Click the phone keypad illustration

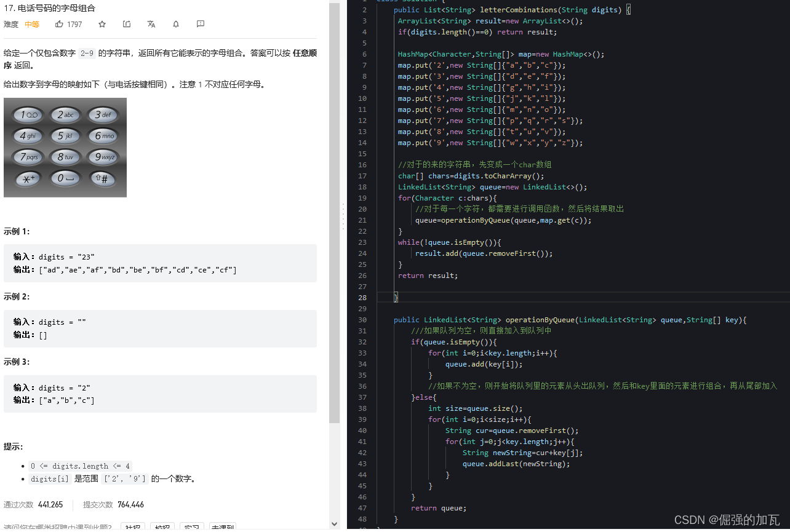(x=65, y=148)
